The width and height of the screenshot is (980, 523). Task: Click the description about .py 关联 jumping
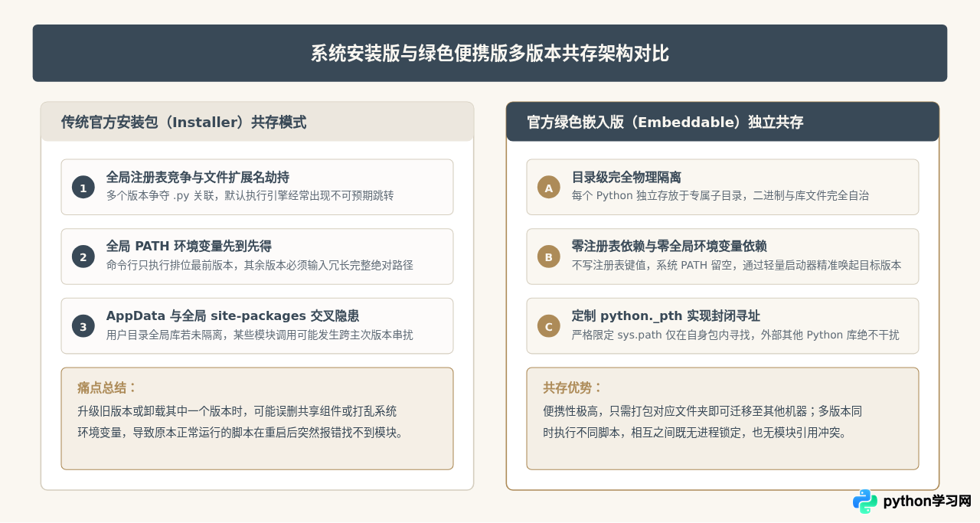[250, 195]
